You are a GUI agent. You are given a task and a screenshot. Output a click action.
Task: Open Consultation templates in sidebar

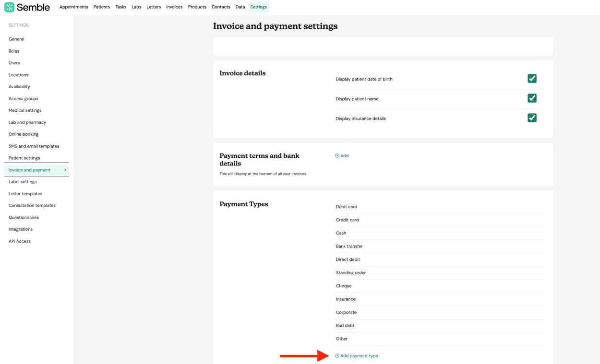32,205
